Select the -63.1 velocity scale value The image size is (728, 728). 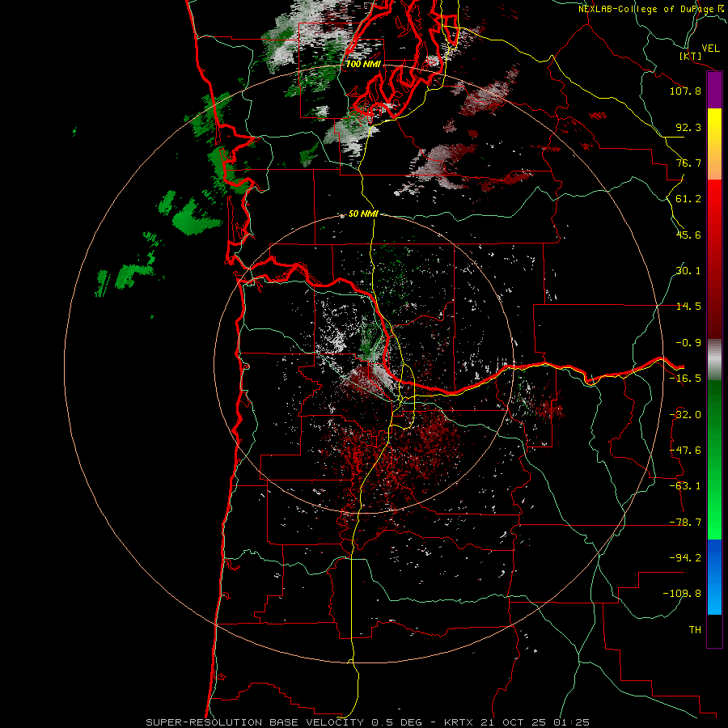685,486
